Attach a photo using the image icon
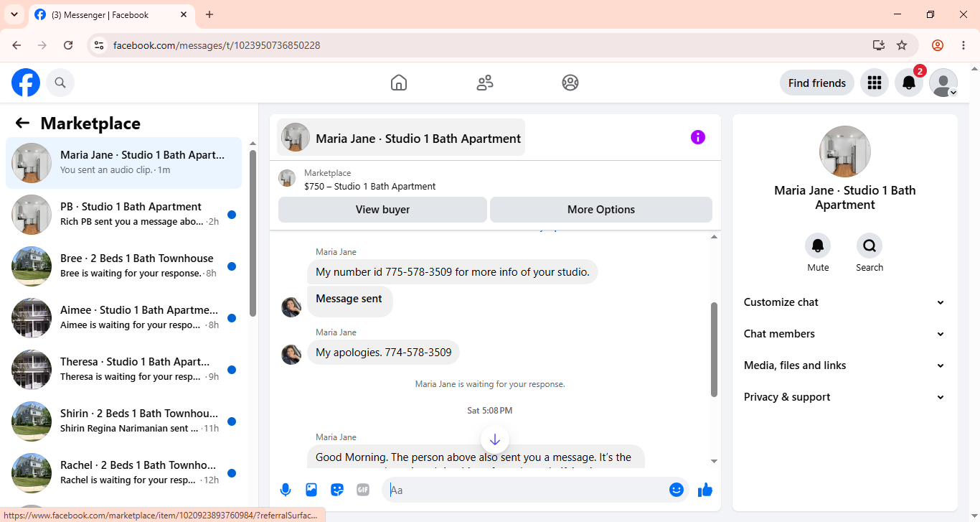This screenshot has width=980, height=522. tap(311, 490)
